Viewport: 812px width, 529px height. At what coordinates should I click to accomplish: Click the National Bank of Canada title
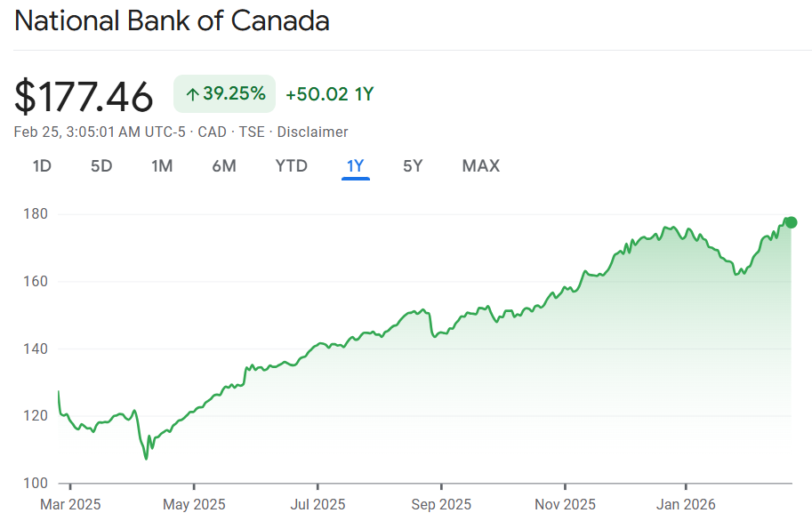click(172, 21)
